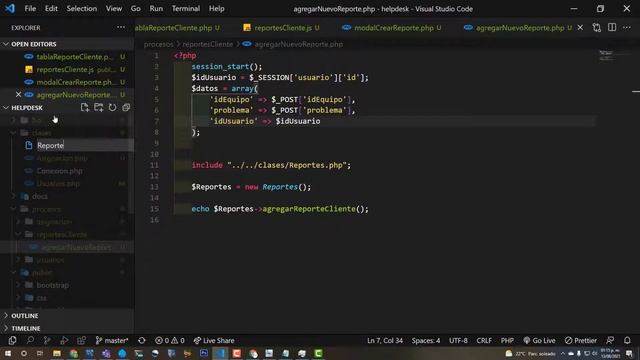Close the agregarNuevoReporte.php tab

[x=580, y=28]
